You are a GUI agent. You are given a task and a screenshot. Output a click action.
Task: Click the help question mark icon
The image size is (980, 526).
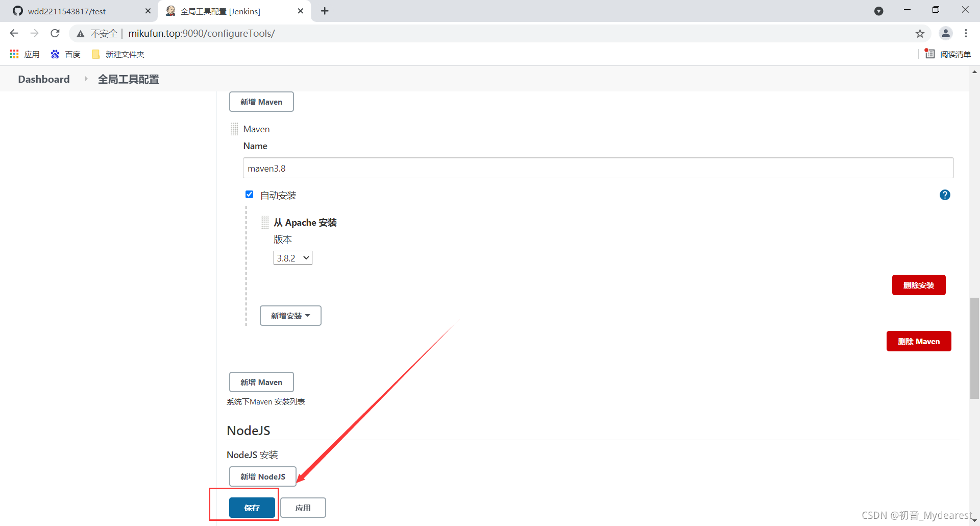pyautogui.click(x=945, y=195)
